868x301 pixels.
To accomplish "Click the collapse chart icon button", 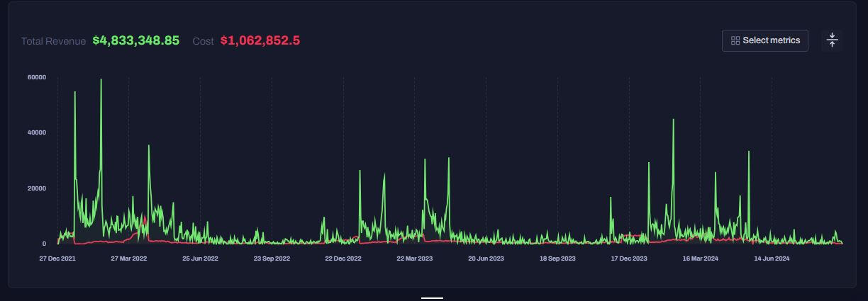I will click(x=832, y=40).
